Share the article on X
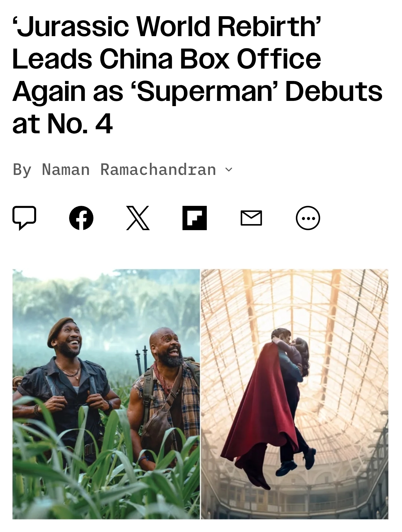The image size is (402, 532). (138, 218)
